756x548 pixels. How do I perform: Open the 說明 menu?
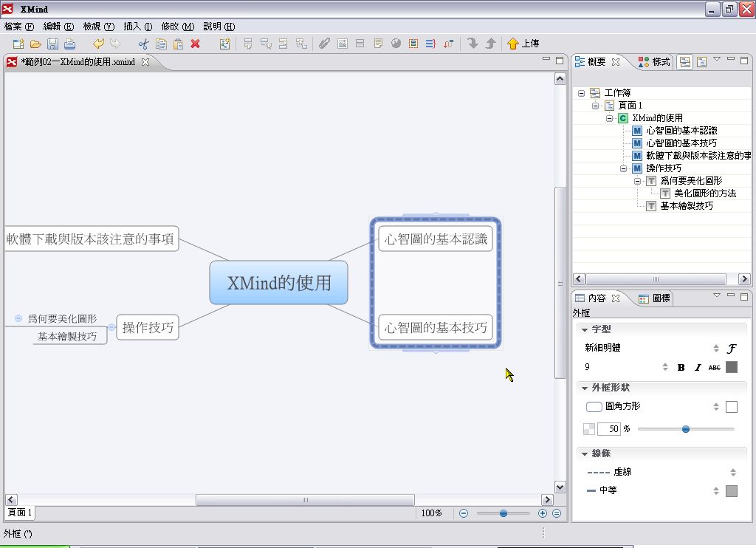(x=219, y=27)
